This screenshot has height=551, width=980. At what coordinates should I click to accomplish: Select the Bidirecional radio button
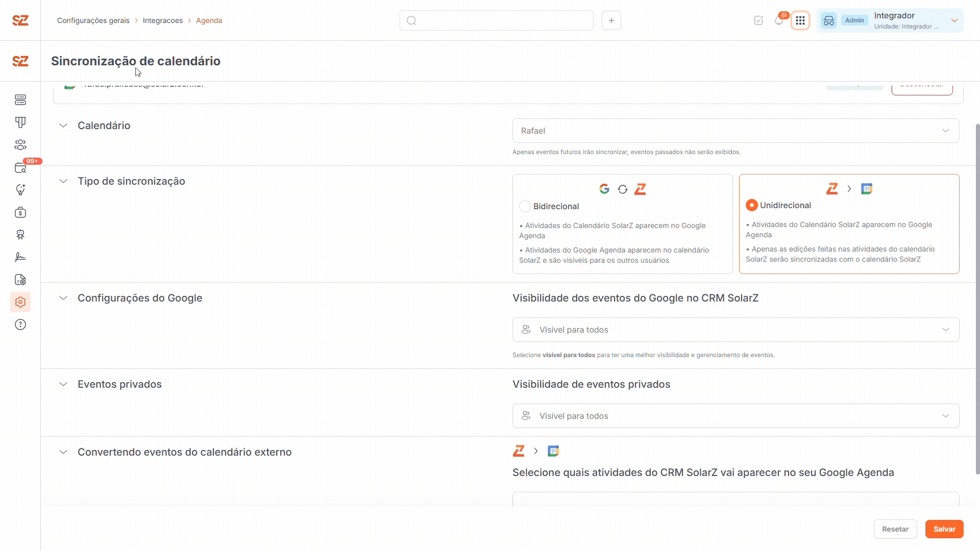point(525,206)
